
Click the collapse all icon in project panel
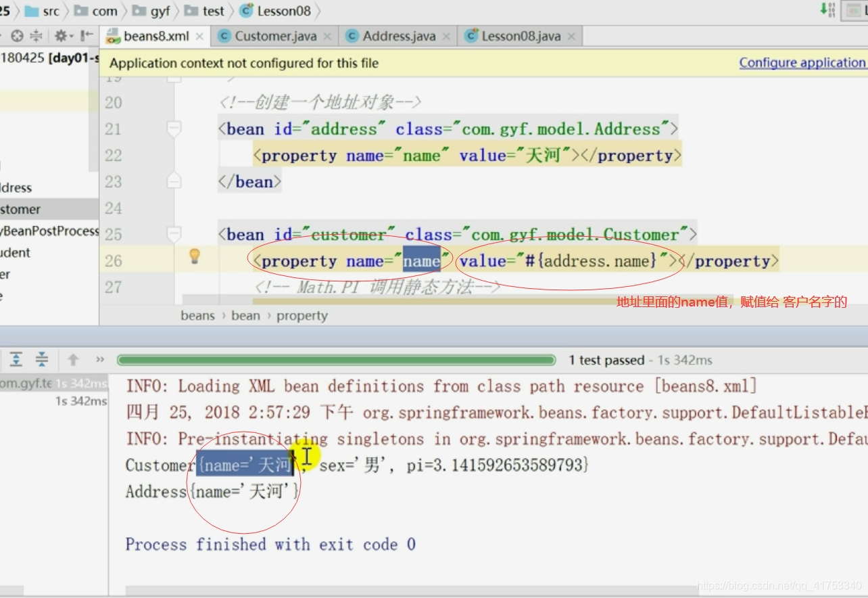click(x=37, y=36)
